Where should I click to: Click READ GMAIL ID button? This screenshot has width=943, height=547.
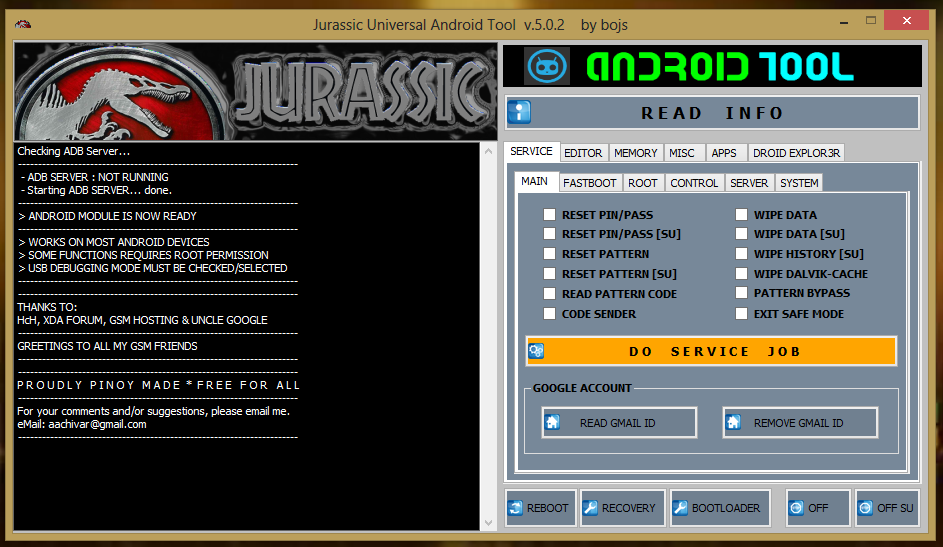tap(619, 423)
